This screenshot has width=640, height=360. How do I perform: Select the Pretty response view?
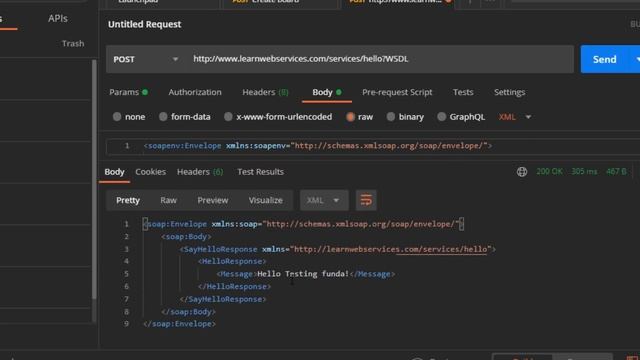[x=128, y=200]
